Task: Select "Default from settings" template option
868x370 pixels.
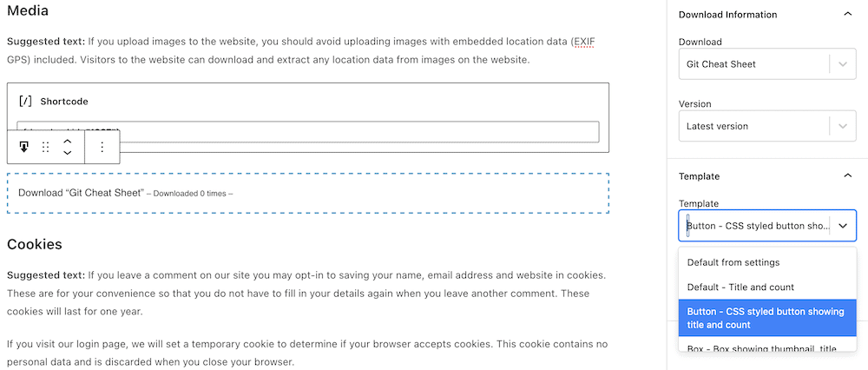Action: [733, 262]
